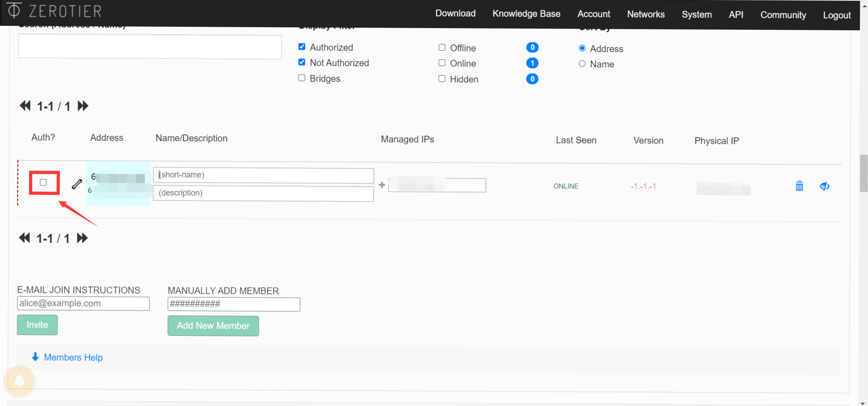Delete the member with trash icon
This screenshot has width=868, height=406.
799,186
